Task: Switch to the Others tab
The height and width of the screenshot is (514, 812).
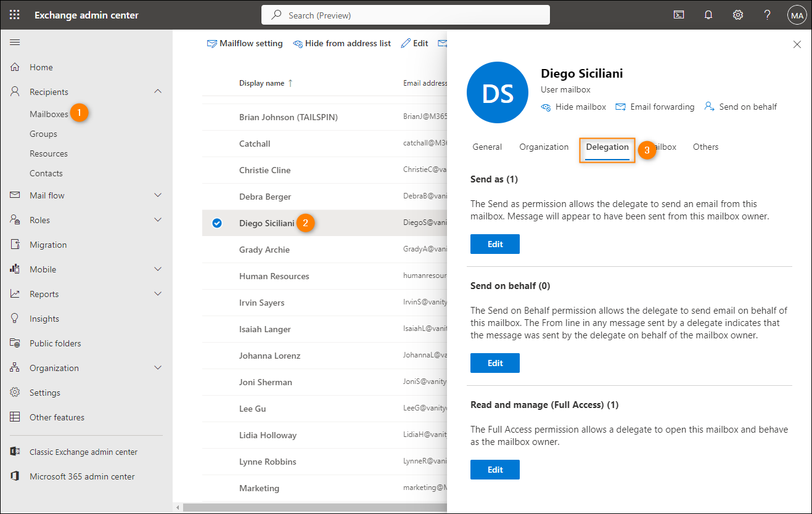Action: coord(705,147)
